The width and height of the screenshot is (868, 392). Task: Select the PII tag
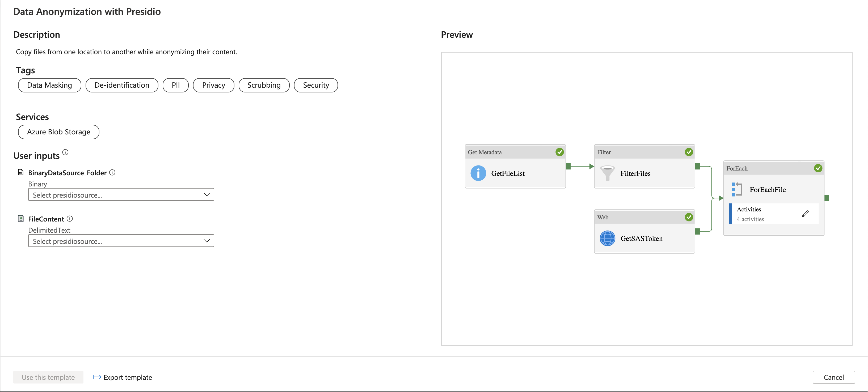176,85
